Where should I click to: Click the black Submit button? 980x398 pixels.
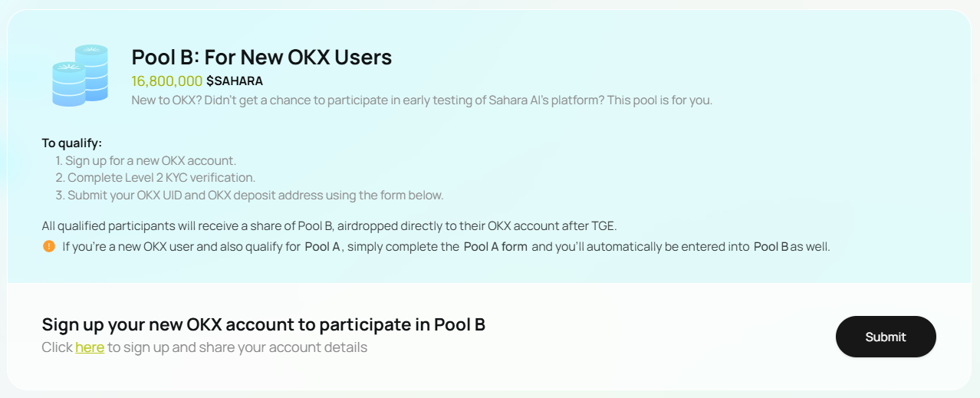[886, 337]
